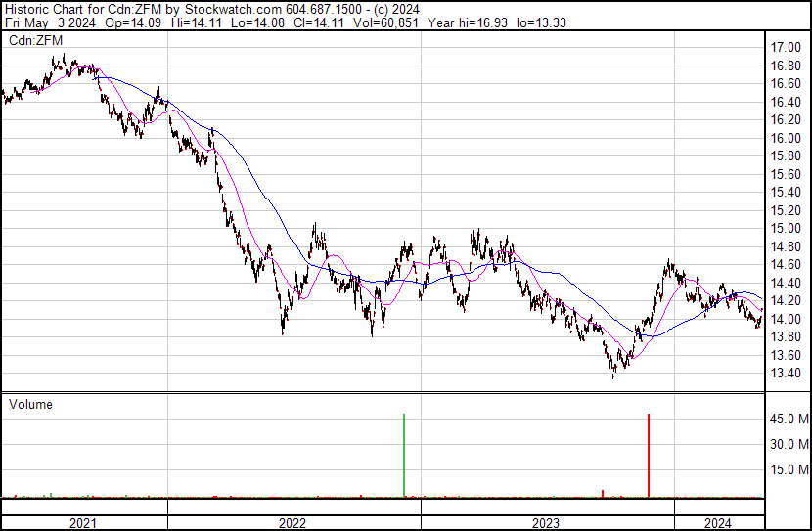This screenshot has height=531, width=812.
Task: Click the Volume panel label
Action: (30, 405)
